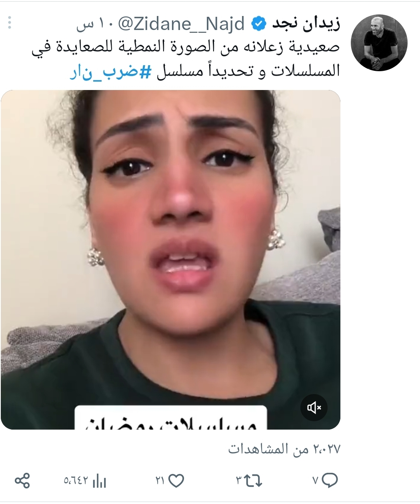
Task: Open the tweet timestamp ١٠ س
Action: pos(92,24)
